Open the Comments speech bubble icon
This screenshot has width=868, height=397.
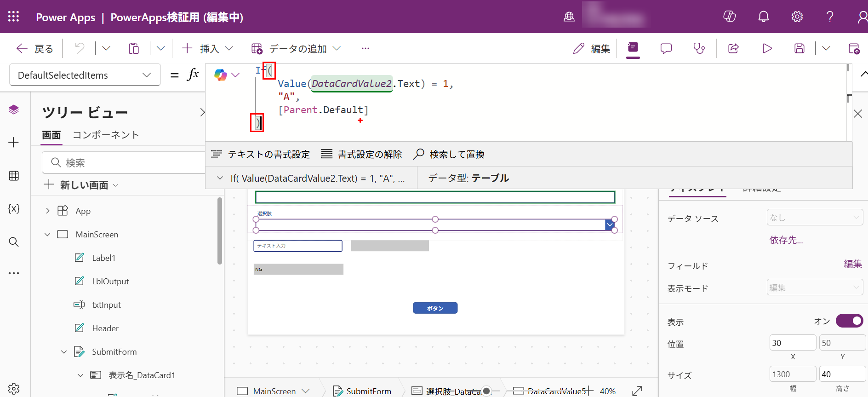pyautogui.click(x=666, y=48)
